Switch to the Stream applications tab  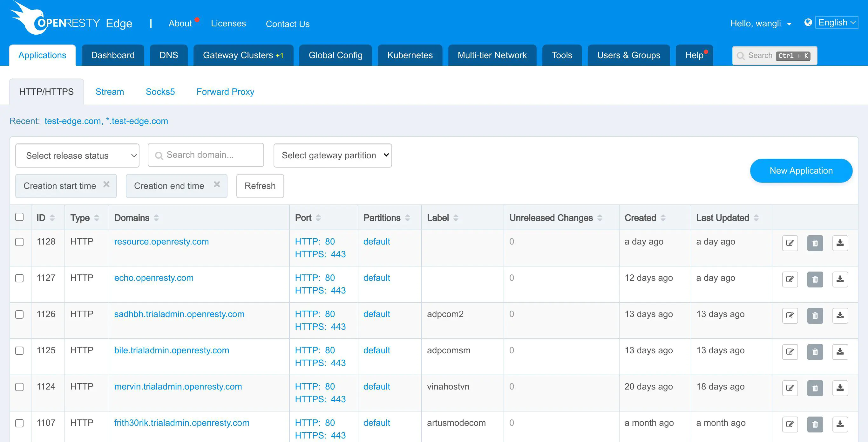(110, 92)
